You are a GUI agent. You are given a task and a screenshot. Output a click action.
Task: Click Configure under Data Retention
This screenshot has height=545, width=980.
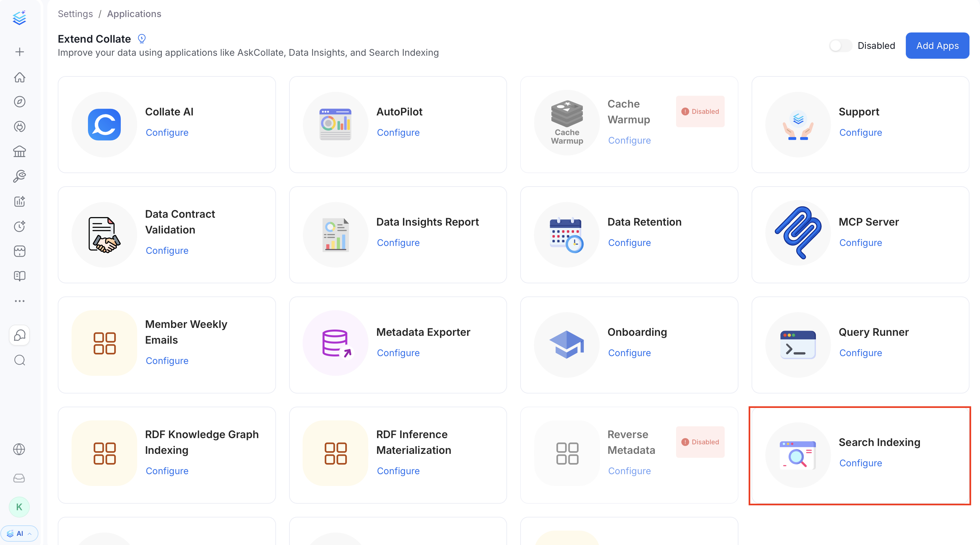click(x=629, y=243)
